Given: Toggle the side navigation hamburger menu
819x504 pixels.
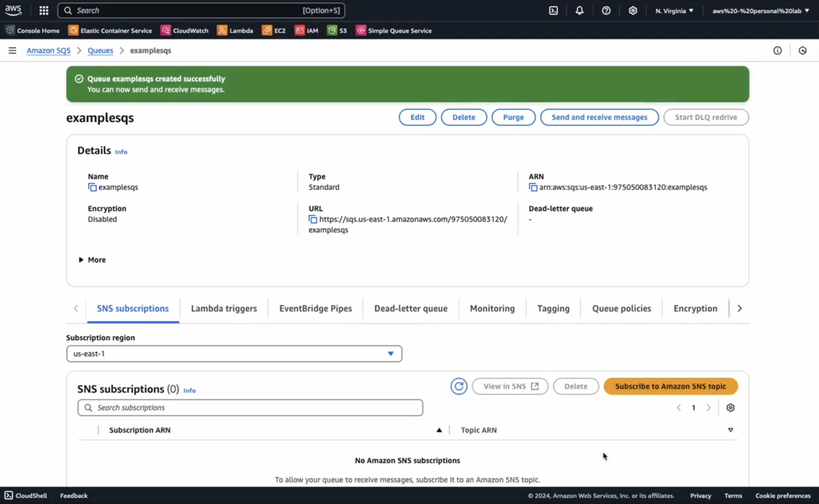Looking at the screenshot, I should 12,50.
